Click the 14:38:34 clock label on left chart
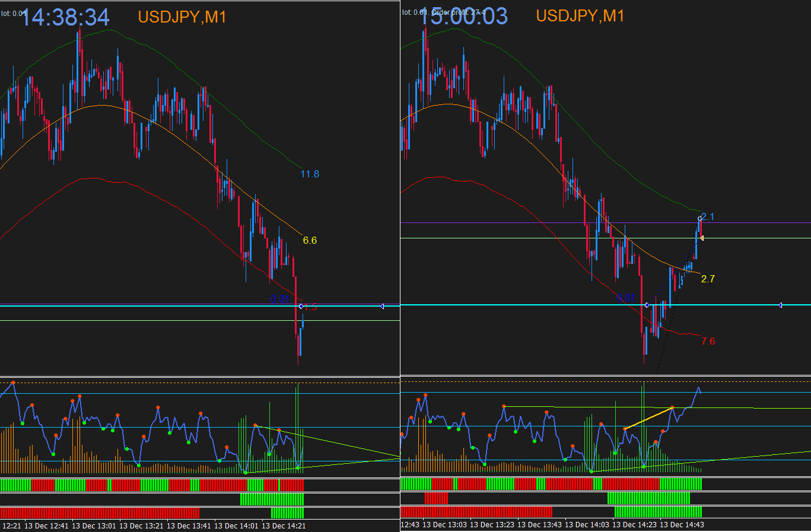The height and width of the screenshot is (532, 811). pyautogui.click(x=65, y=17)
